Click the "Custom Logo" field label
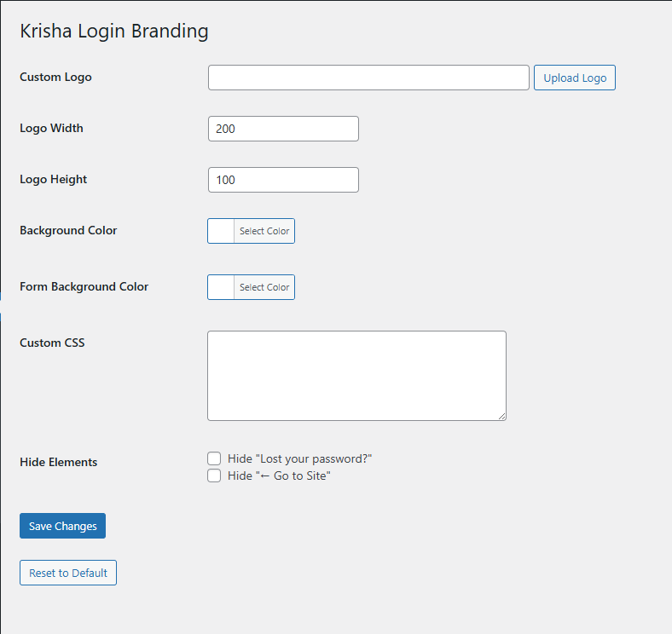 tap(55, 77)
